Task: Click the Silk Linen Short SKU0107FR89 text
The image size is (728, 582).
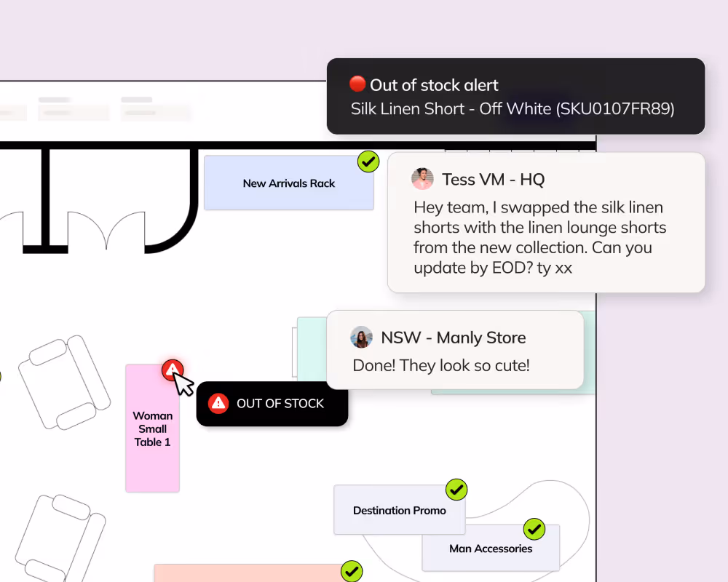Action: (513, 108)
